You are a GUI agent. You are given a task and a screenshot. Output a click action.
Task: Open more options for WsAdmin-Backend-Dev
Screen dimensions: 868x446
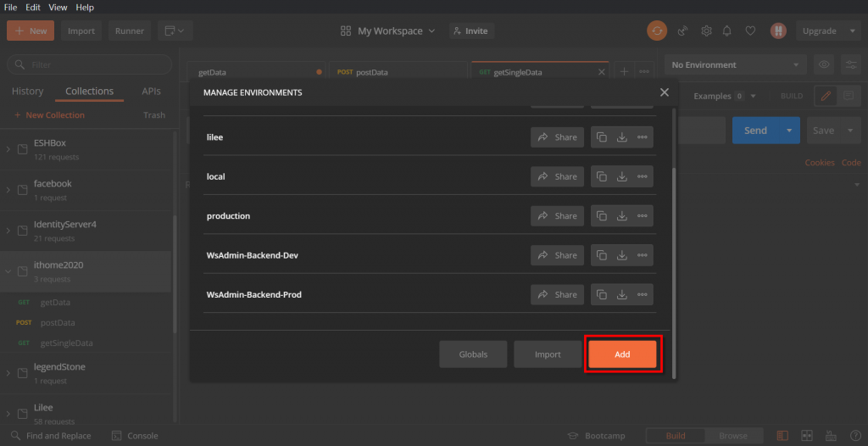643,255
